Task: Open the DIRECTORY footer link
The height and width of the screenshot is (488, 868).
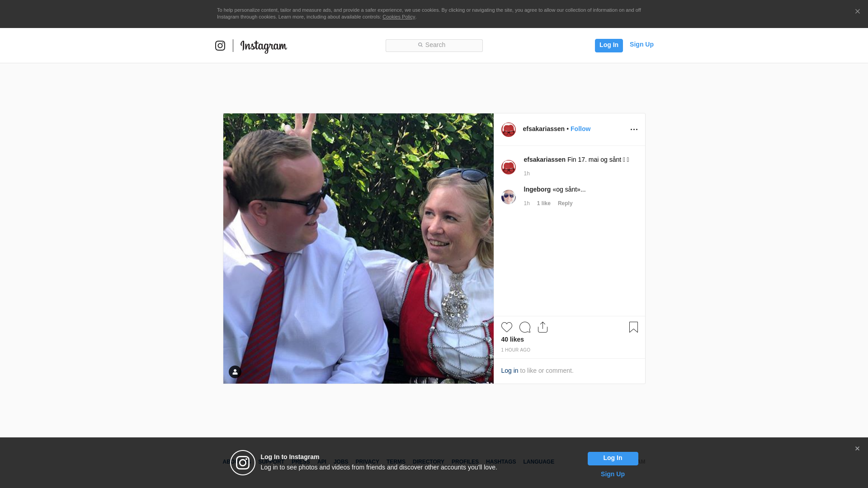Action: pos(429,462)
